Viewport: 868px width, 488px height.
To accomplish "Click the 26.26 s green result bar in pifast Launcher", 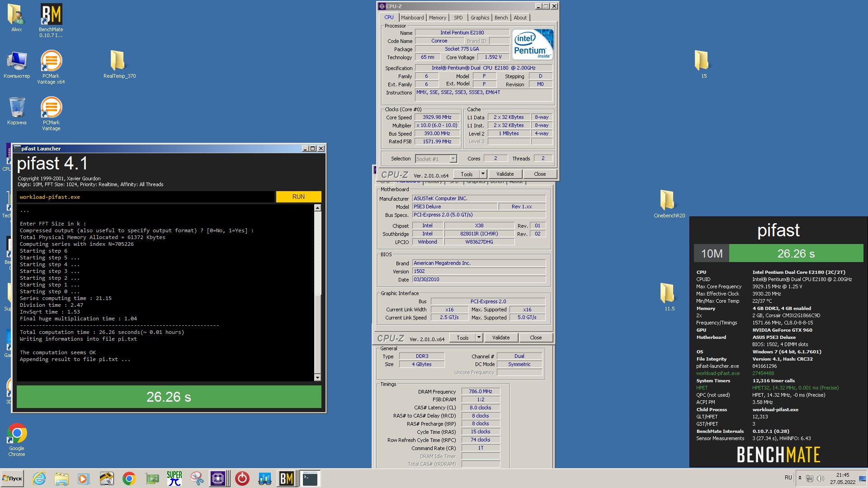I will pyautogui.click(x=169, y=397).
